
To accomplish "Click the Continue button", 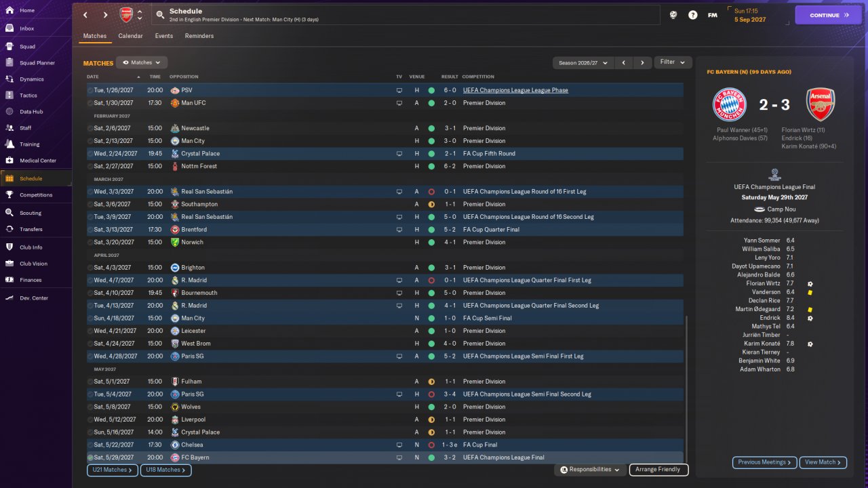I will [828, 15].
